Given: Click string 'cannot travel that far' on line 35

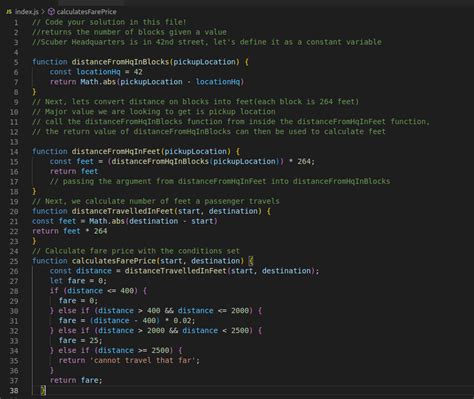Looking at the screenshot, I should pyautogui.click(x=143, y=361).
